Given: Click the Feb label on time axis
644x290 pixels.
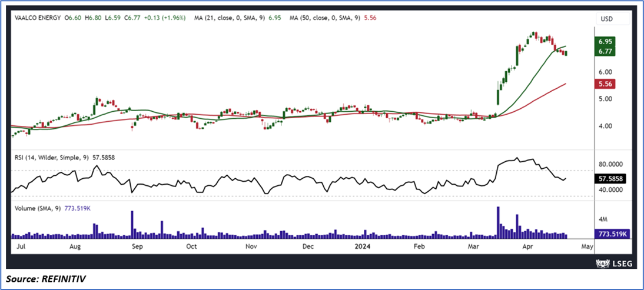Looking at the screenshot, I should (x=419, y=247).
